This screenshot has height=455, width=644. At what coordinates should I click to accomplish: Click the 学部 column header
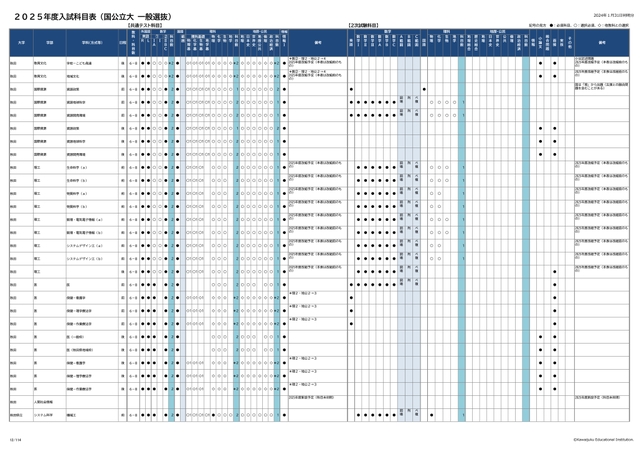click(x=49, y=42)
